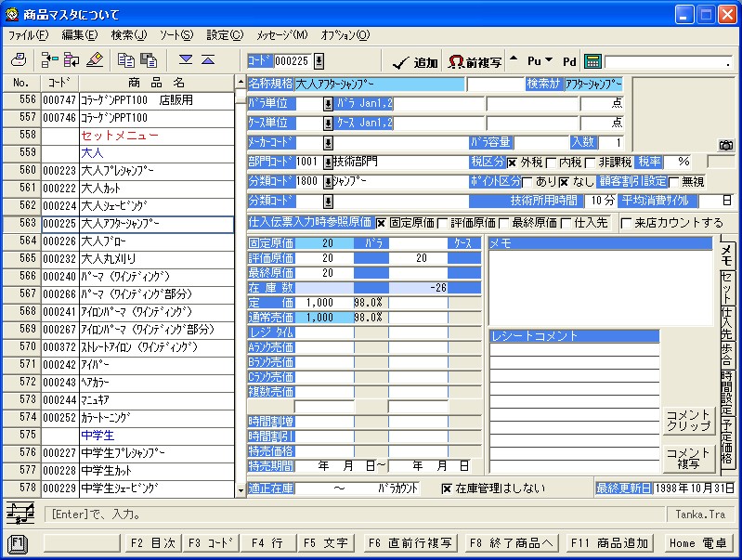Click the product list scroll-down arrow
Viewport: 742px width, 560px height.
point(241,490)
